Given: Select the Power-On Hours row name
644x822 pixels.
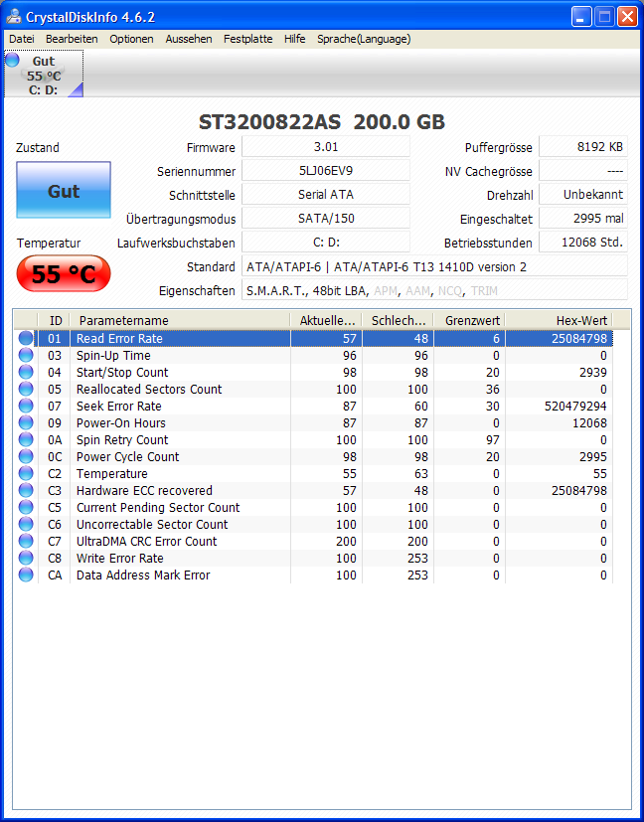Looking at the screenshot, I should tap(120, 423).
